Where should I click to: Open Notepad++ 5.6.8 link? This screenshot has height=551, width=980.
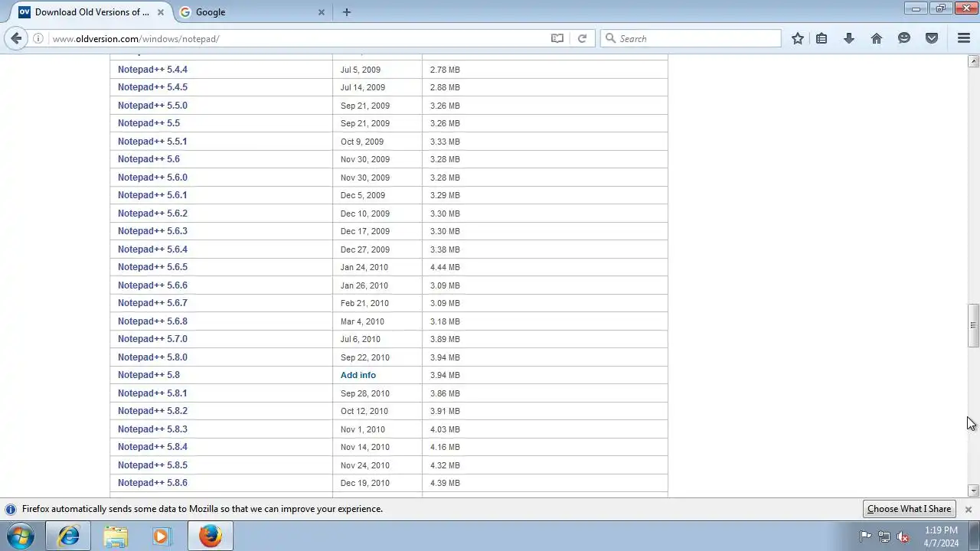click(x=152, y=321)
